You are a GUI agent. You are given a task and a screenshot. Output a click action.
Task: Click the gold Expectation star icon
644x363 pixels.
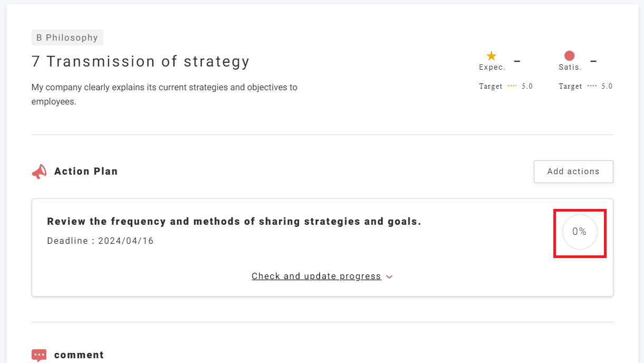[x=491, y=56]
